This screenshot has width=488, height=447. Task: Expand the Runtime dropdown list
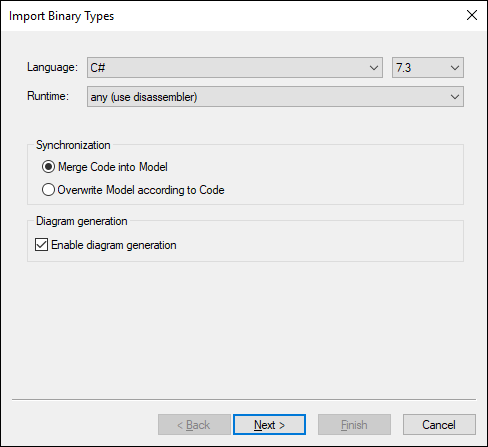tap(275, 97)
